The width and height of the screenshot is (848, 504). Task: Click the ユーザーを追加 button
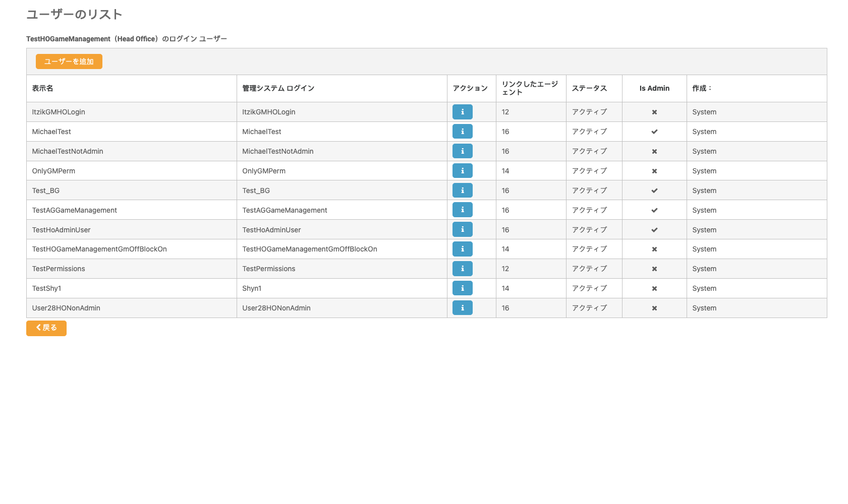[69, 61]
